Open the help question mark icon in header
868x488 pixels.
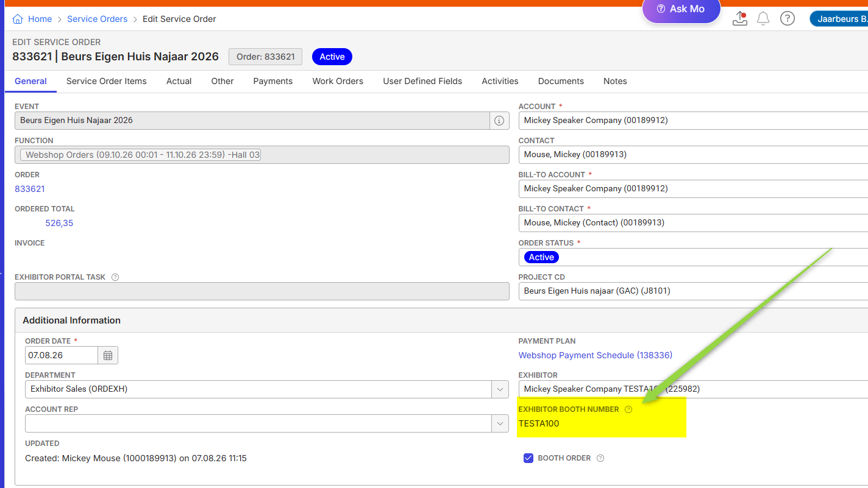click(788, 19)
